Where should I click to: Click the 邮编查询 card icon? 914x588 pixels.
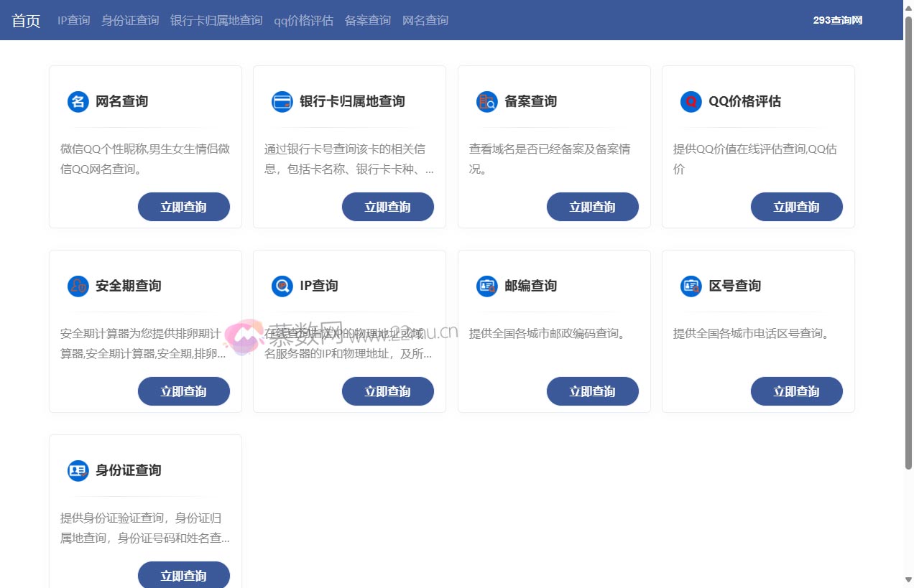486,286
